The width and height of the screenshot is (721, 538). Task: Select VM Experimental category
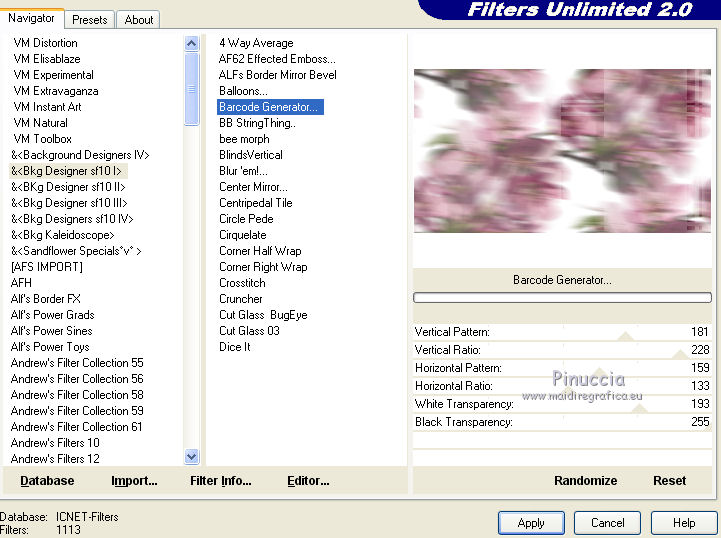(x=53, y=75)
